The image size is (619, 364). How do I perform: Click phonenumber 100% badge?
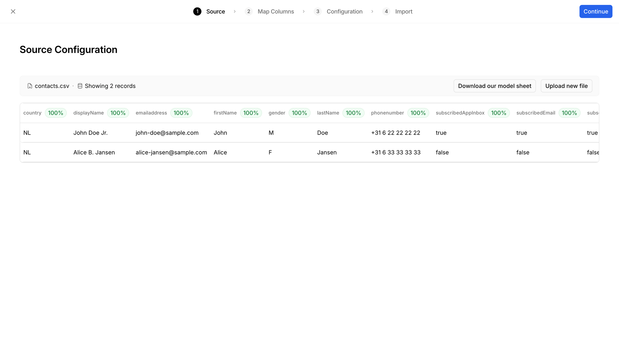[x=418, y=113]
